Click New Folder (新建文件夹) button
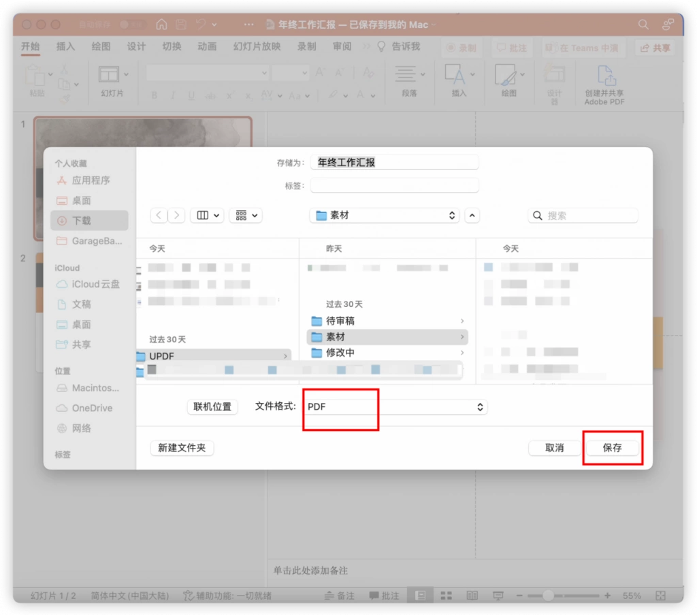Screen dimensions: 697x616 point(182,448)
